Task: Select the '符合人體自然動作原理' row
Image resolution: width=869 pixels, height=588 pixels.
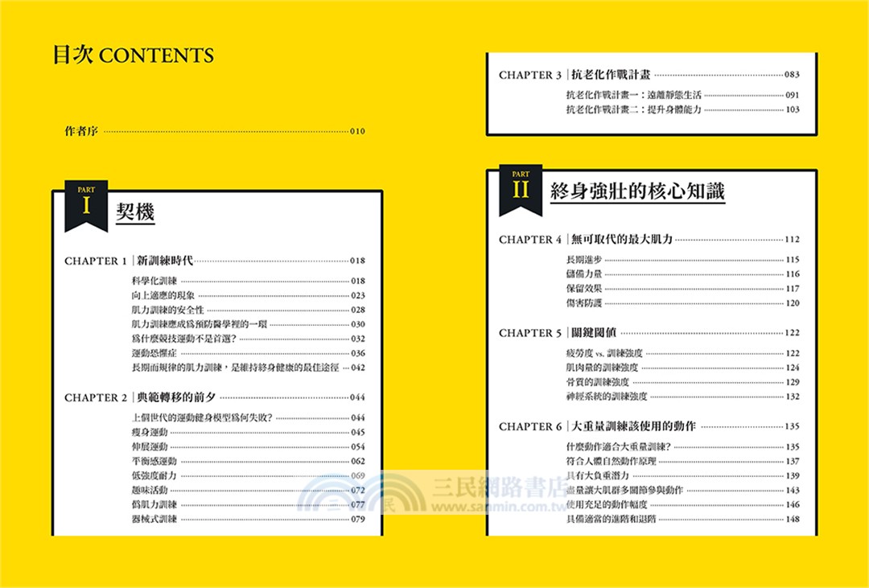Action: pos(683,461)
